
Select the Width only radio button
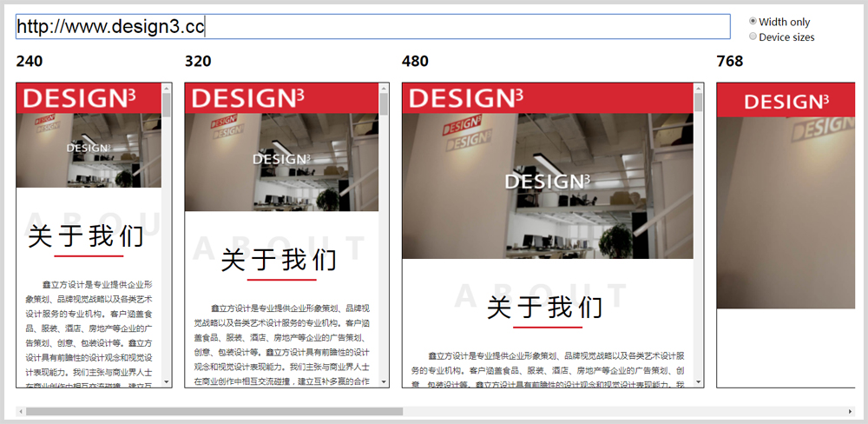753,21
